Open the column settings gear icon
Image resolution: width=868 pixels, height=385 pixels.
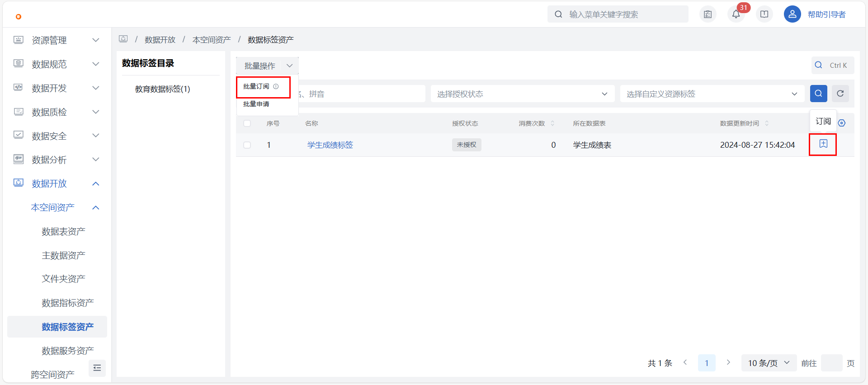[842, 123]
